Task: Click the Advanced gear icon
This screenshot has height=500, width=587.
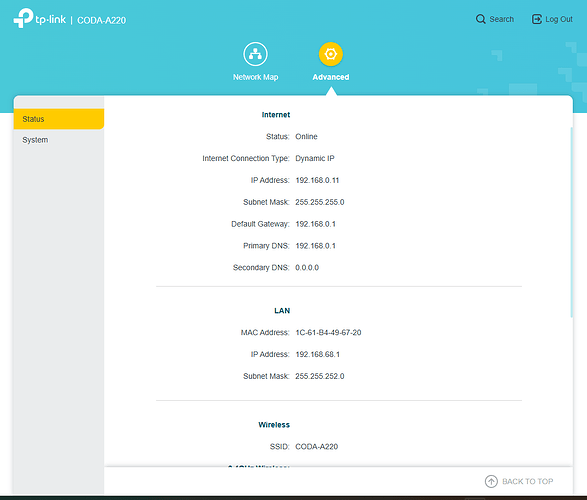Action: pyautogui.click(x=331, y=54)
